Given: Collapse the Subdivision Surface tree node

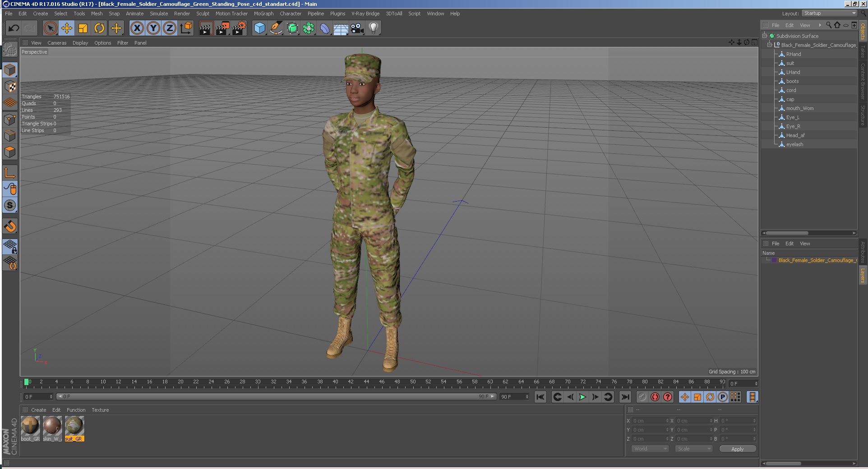Looking at the screenshot, I should click(765, 36).
